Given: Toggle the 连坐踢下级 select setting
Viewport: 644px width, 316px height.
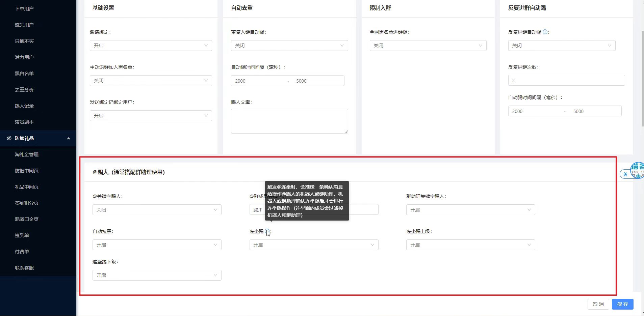Looking at the screenshot, I should [157, 275].
